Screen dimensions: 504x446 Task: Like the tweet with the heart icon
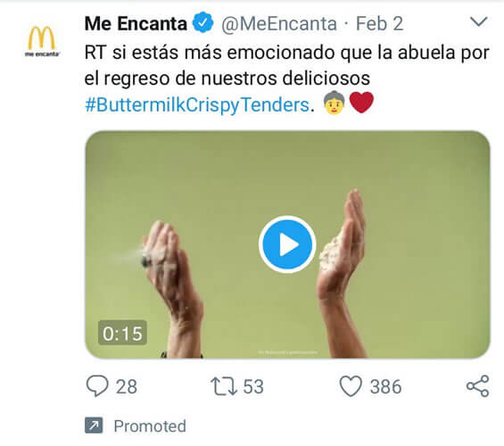tap(351, 386)
